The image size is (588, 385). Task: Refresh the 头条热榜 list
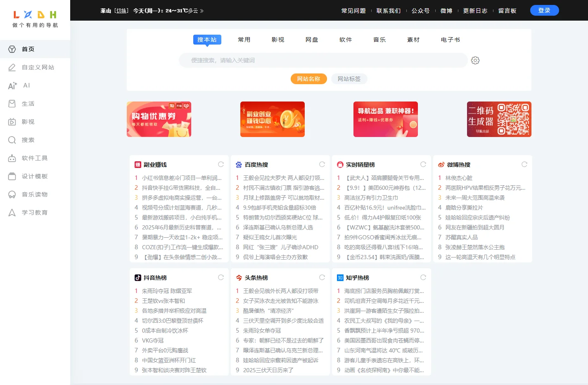coord(322,277)
